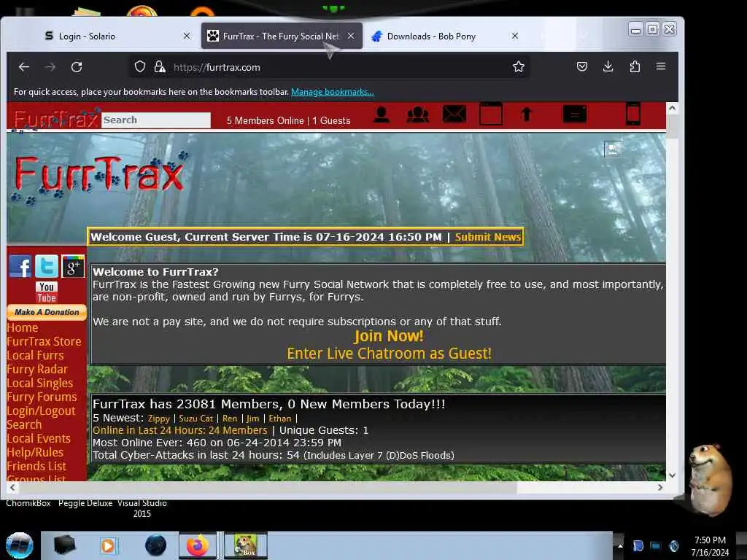The width and height of the screenshot is (747, 560).
Task: Open the mobile phone icon in header
Action: click(x=633, y=114)
